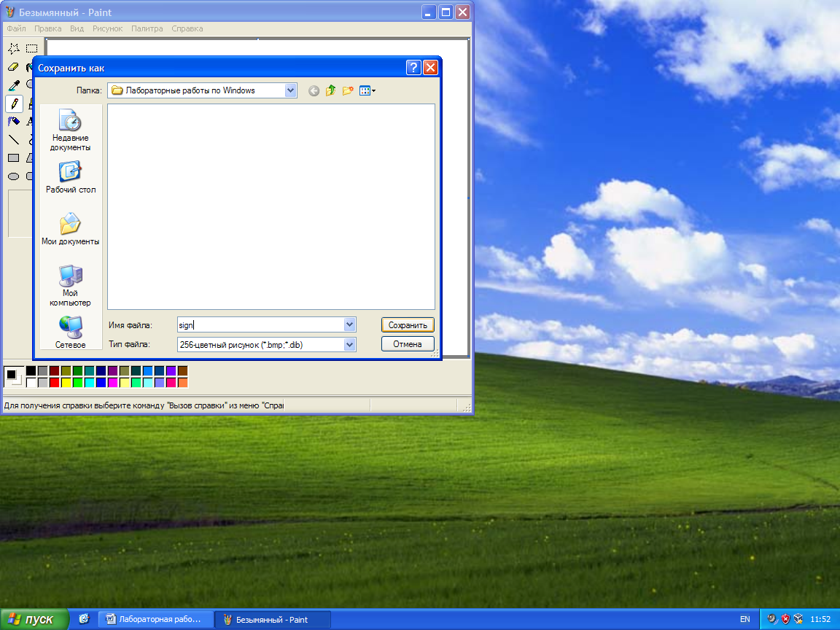
Task: Select the Free-form select tool in Paint
Action: (14, 49)
